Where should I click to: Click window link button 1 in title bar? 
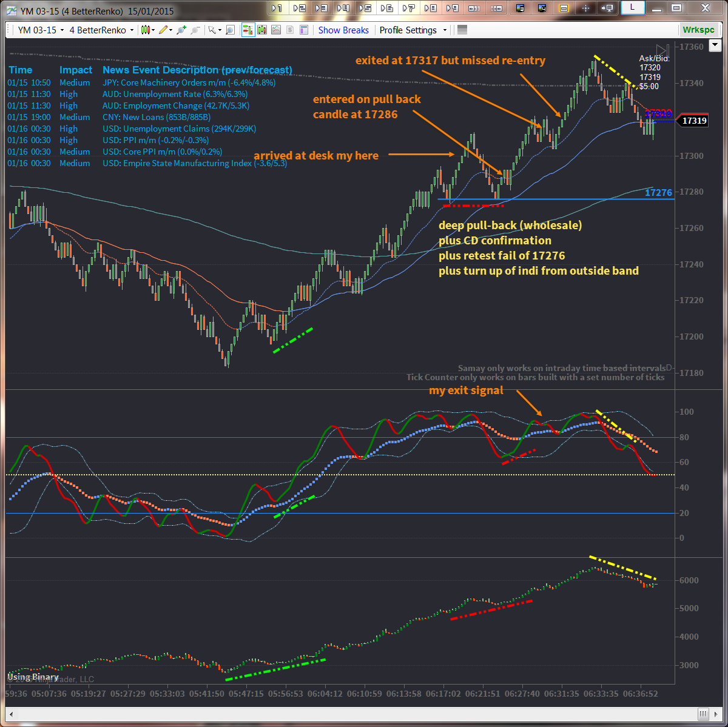[277, 8]
